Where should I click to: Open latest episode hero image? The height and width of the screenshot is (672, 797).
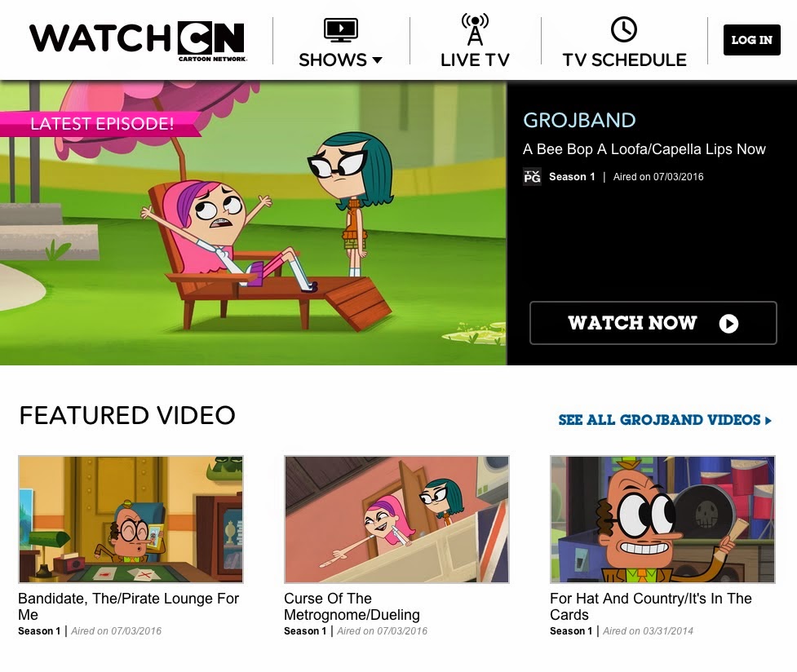[x=253, y=223]
